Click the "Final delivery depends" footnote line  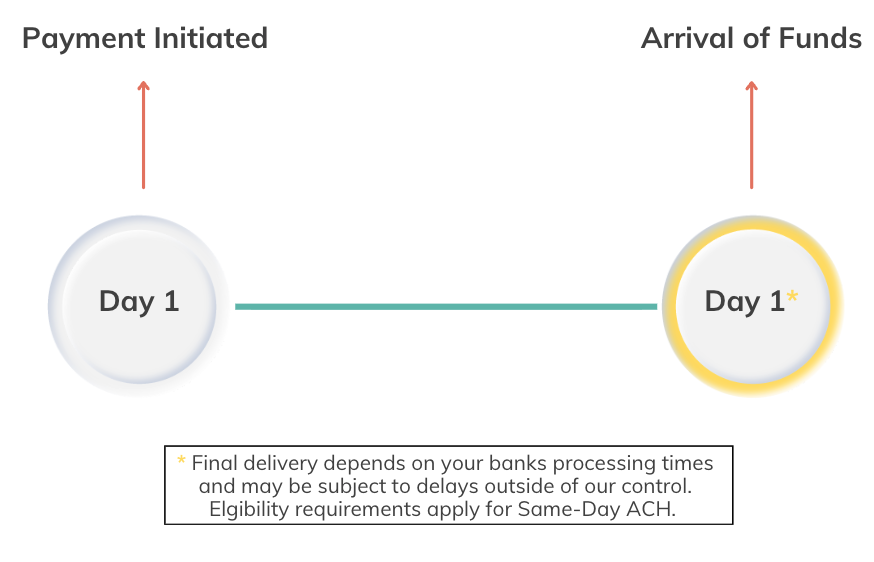[x=452, y=463]
